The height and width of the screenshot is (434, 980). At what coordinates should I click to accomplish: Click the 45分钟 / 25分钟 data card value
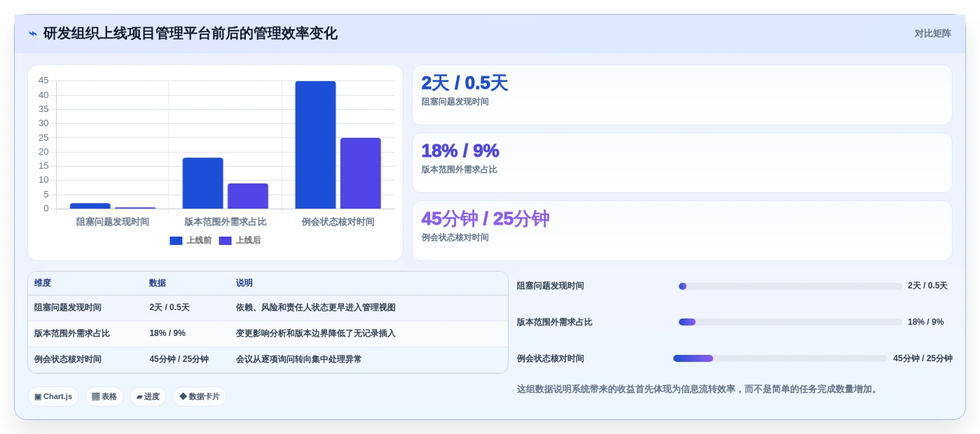point(485,219)
